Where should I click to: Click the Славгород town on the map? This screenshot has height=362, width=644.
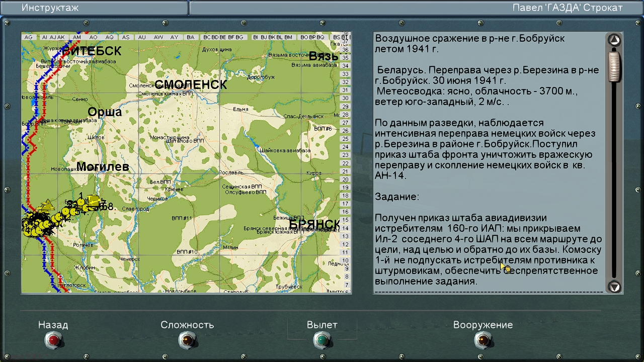click(x=135, y=209)
